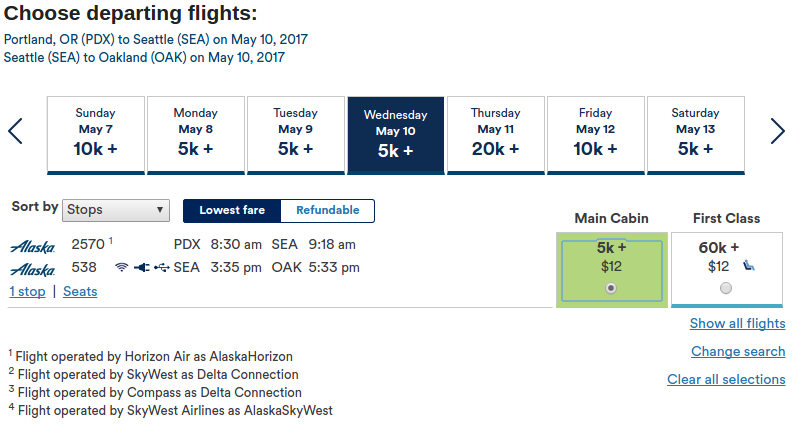Click Show all flights link
This screenshot has height=426, width=796.
(737, 323)
